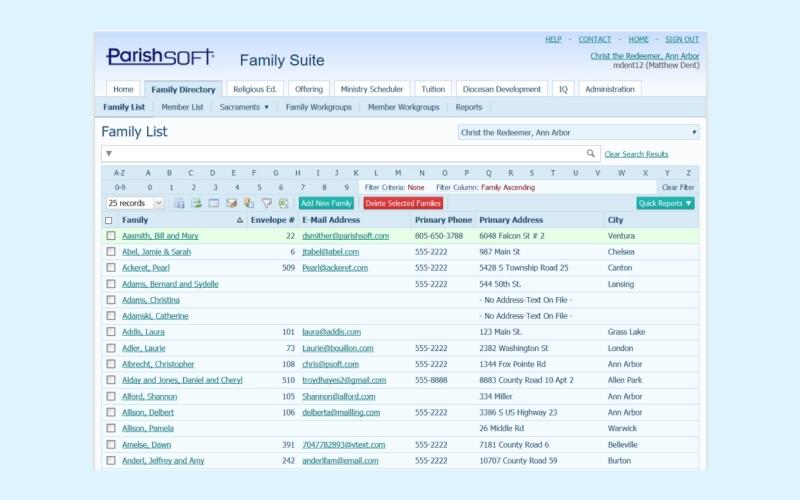Filter families by the A-Z option
The height and width of the screenshot is (500, 800).
pos(119,172)
